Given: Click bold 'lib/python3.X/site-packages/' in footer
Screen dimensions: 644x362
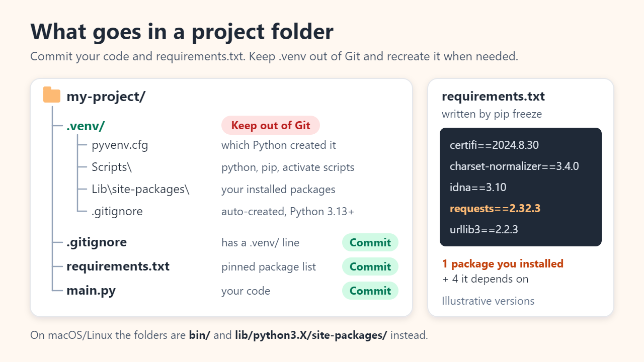Looking at the screenshot, I should point(311,335).
